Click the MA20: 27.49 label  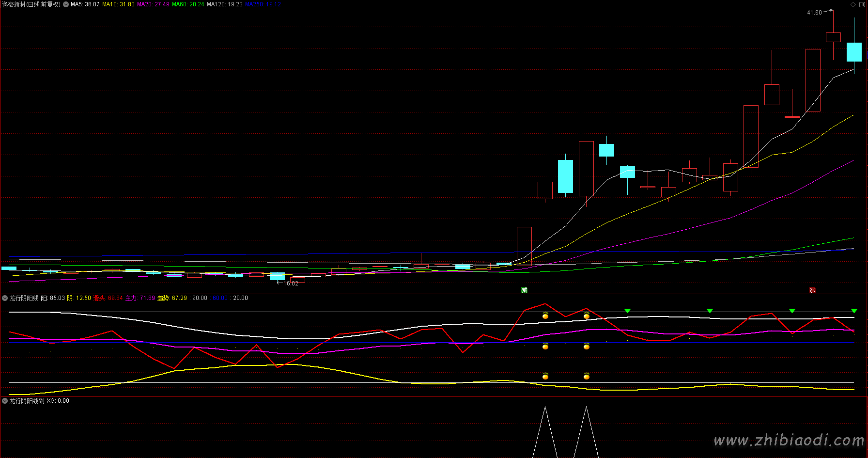coord(153,4)
